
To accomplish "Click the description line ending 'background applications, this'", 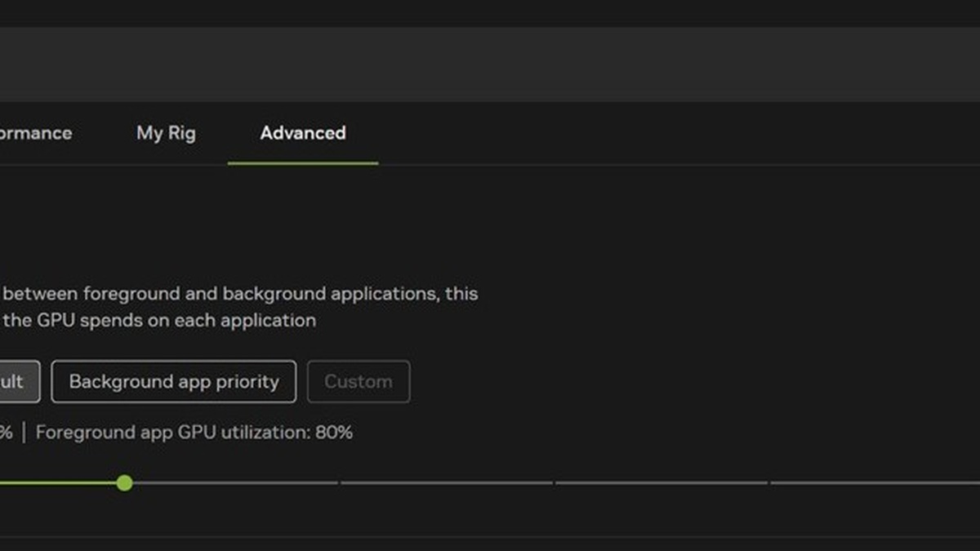I will pos(239,294).
